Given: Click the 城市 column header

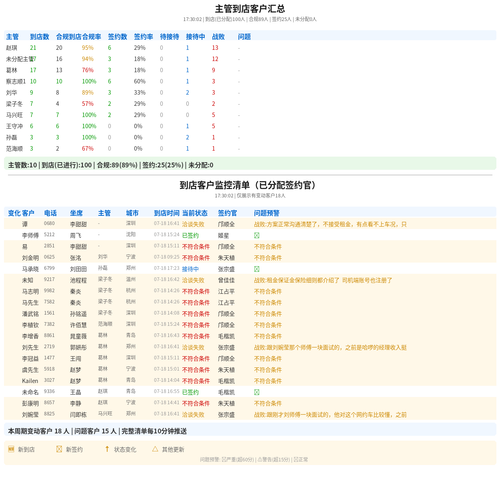Looking at the screenshot, I should [132, 213].
